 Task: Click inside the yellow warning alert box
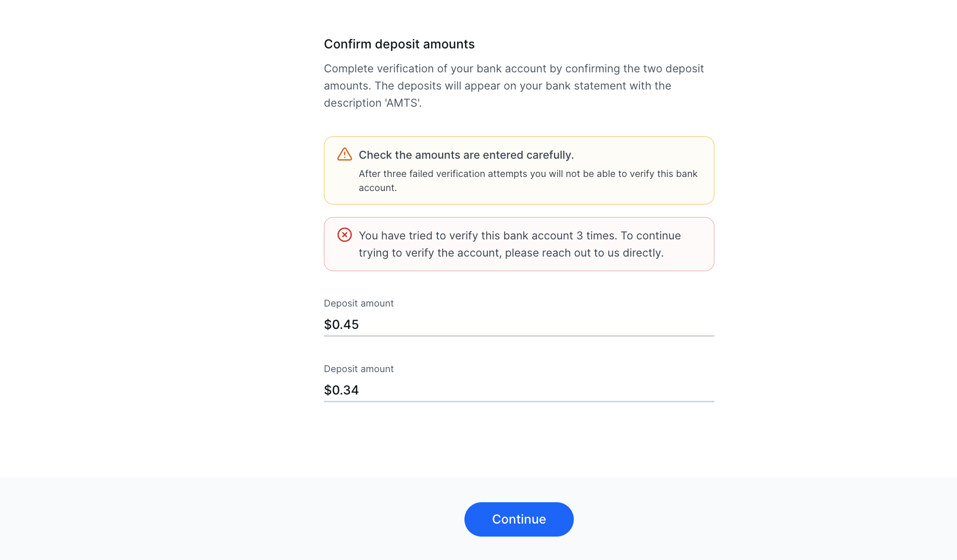tap(519, 170)
